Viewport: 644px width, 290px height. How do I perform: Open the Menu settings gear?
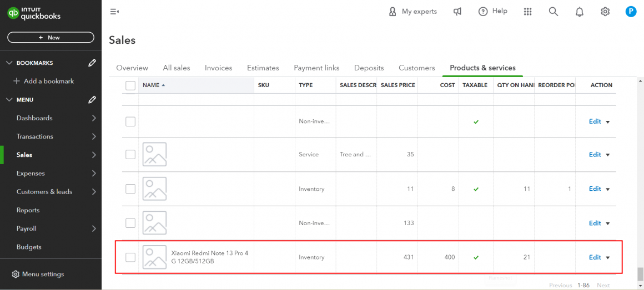point(16,274)
